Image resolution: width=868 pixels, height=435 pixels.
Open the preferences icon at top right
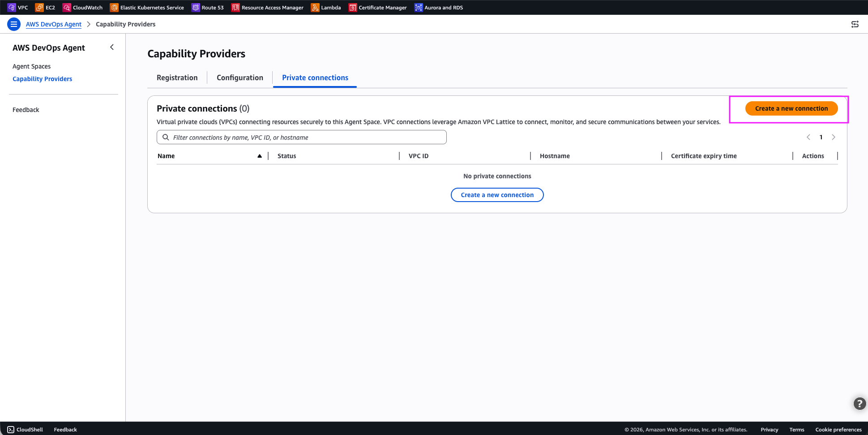[855, 24]
